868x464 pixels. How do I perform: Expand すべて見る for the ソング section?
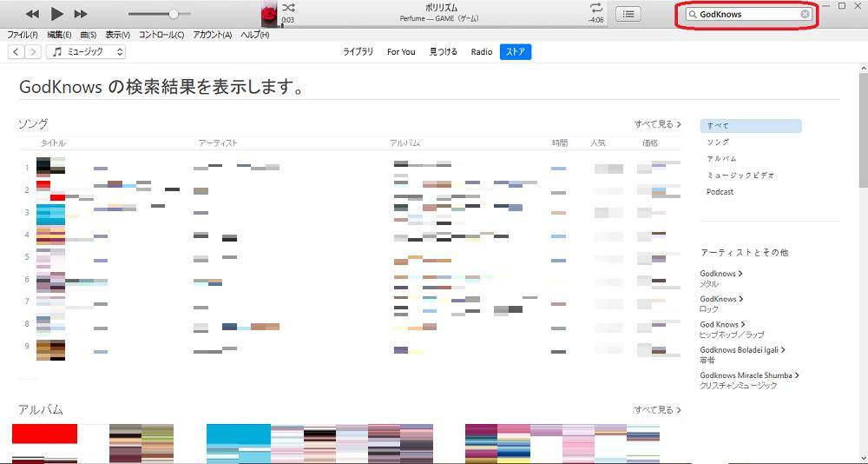657,124
